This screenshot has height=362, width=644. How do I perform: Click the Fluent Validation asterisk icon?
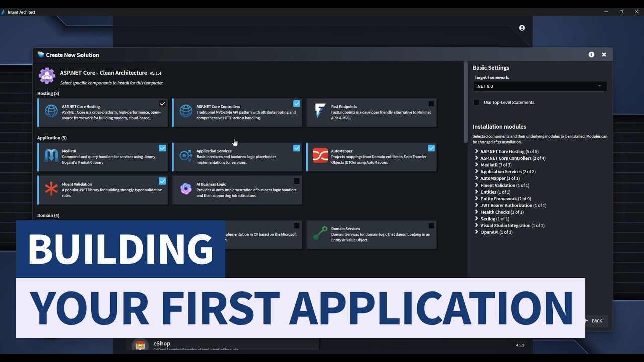(51, 189)
